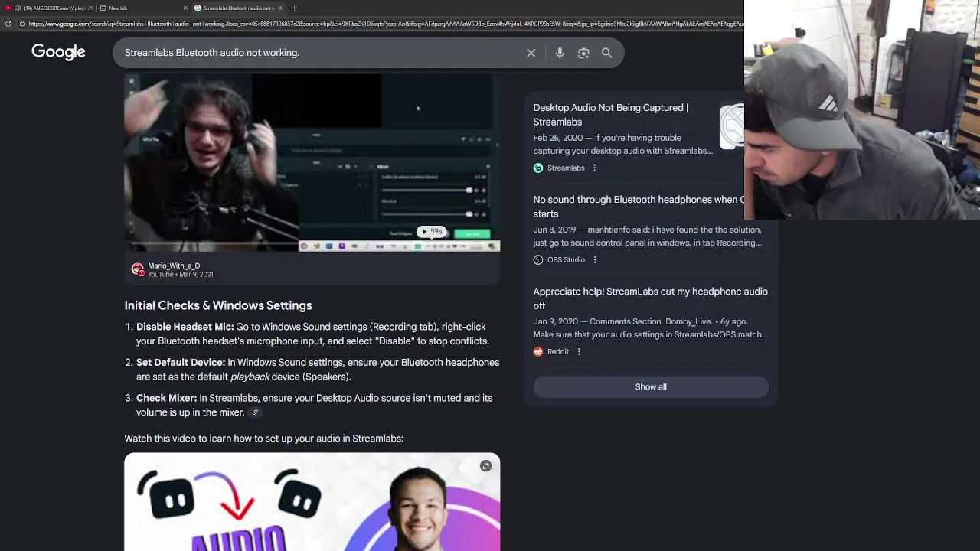Select the 'Streamlabs Bluetooth audio' tab
The image size is (980, 551).
pos(237,8)
